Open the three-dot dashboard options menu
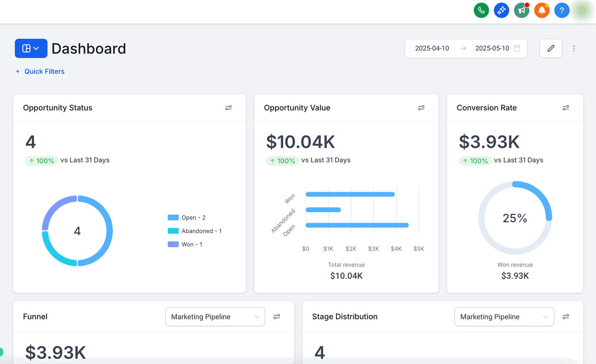This screenshot has width=596, height=364. tap(574, 48)
